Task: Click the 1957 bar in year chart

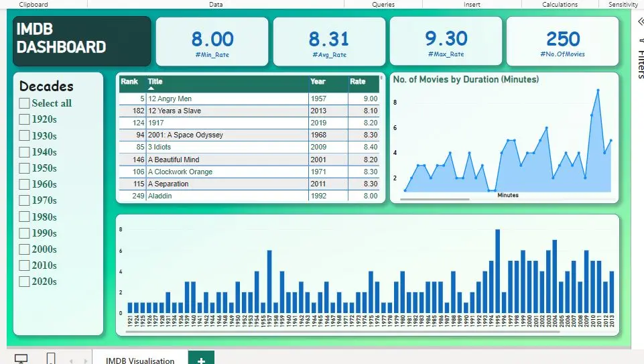Action: coord(269,282)
